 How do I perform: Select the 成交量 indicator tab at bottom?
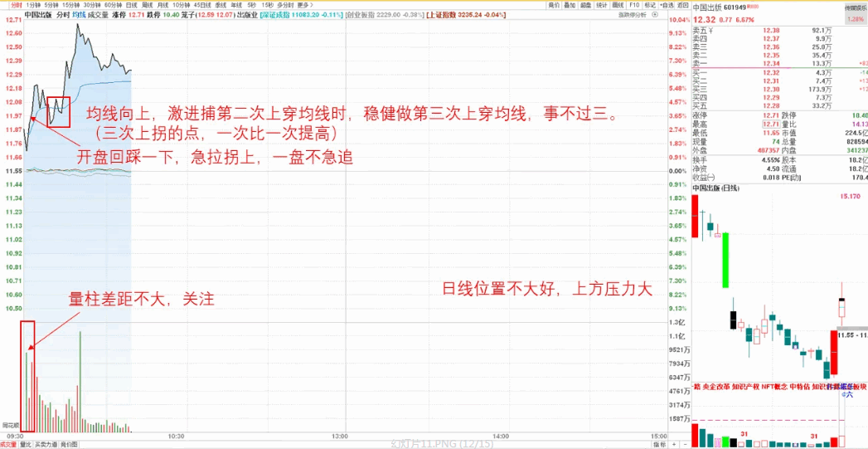pyautogui.click(x=9, y=445)
